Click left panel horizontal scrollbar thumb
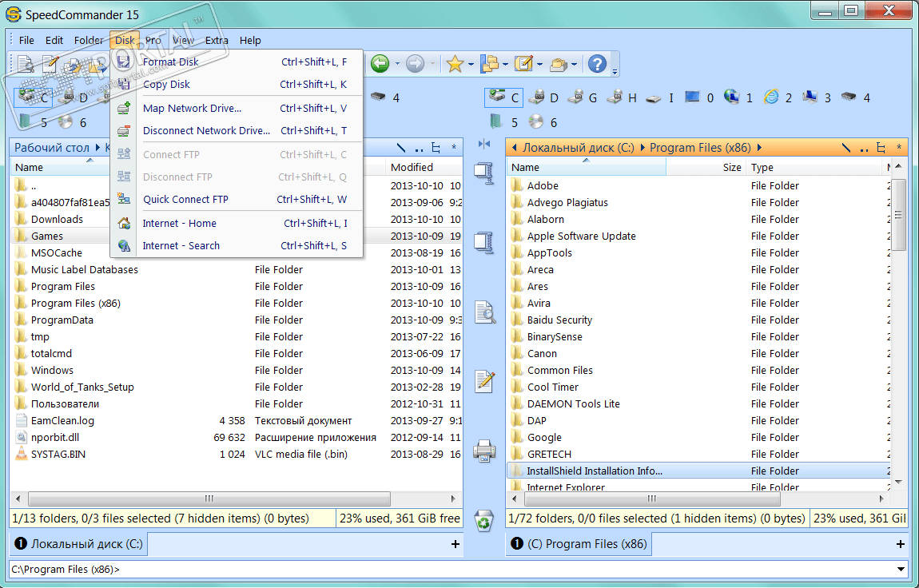The image size is (919, 588). 209,499
